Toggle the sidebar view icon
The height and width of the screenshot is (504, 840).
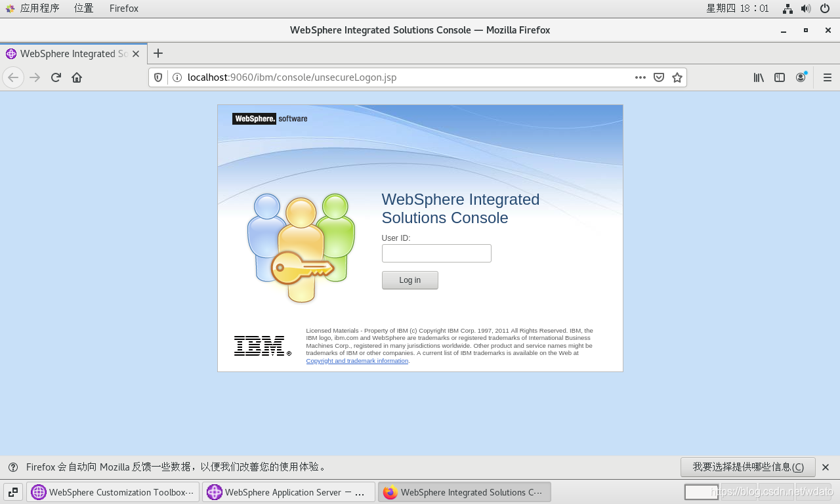pyautogui.click(x=780, y=77)
